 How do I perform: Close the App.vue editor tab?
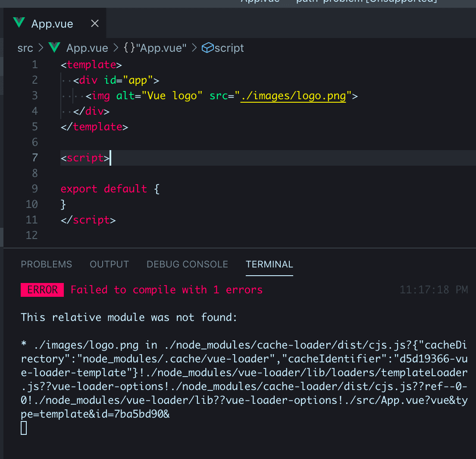click(95, 23)
